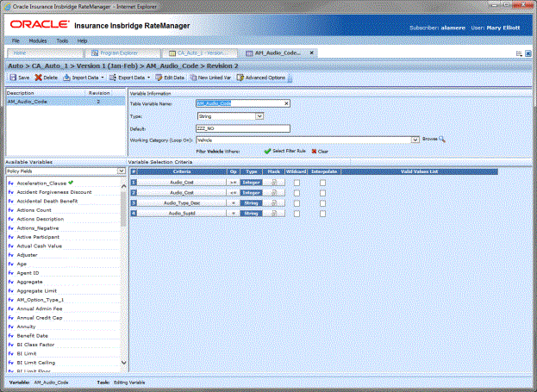Screen dimensions: 537x392
Task: Click the Import Data icon
Action: (66, 78)
